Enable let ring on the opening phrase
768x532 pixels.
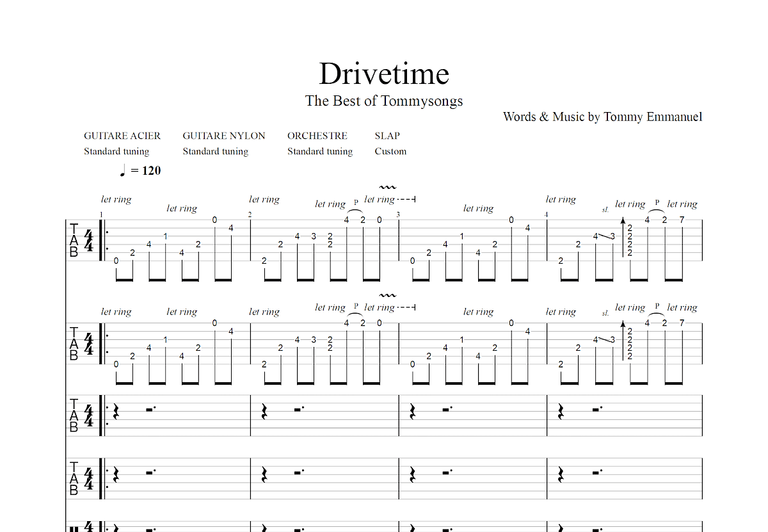(116, 199)
